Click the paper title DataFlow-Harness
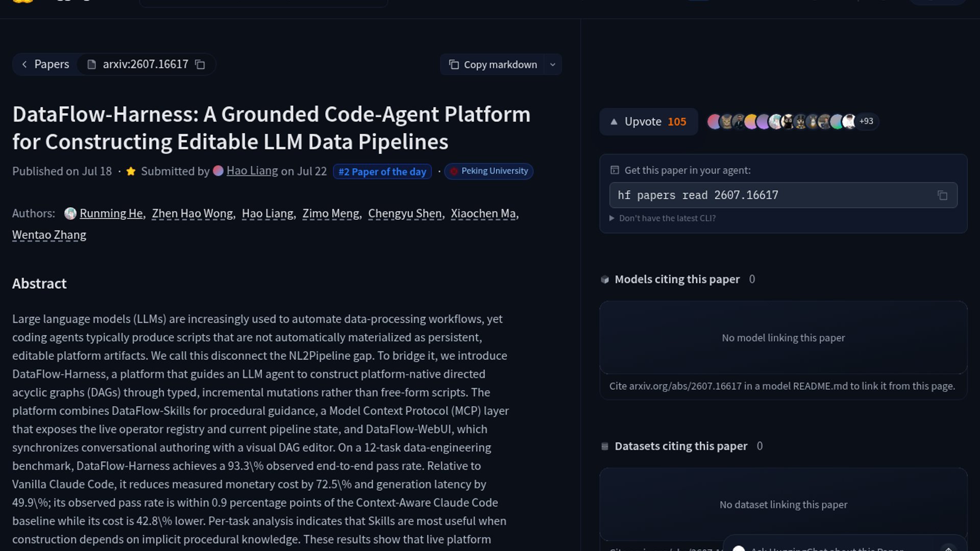This screenshot has width=980, height=551. click(271, 128)
